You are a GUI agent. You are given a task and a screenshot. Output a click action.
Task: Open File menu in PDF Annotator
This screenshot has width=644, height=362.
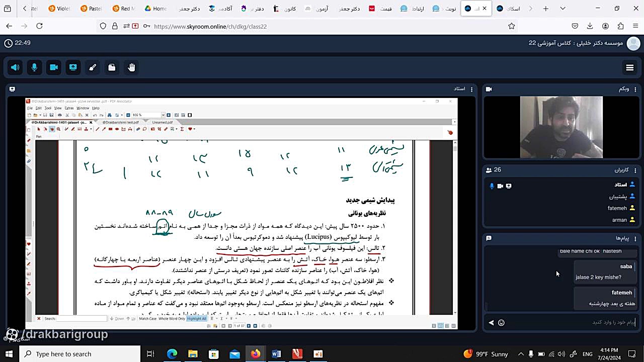pos(30,108)
